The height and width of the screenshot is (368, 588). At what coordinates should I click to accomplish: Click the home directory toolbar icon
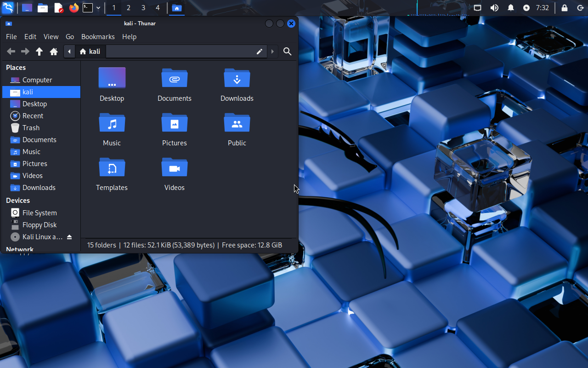pos(54,52)
